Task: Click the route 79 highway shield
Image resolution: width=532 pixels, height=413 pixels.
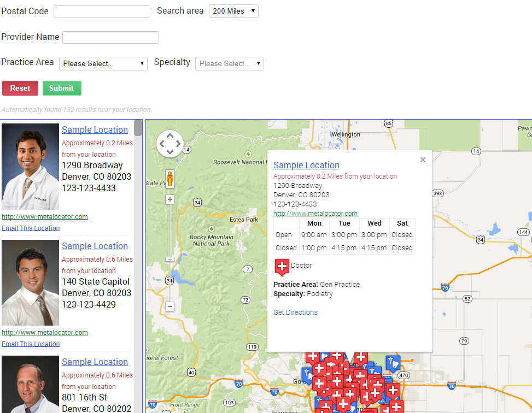Action: pyautogui.click(x=464, y=341)
